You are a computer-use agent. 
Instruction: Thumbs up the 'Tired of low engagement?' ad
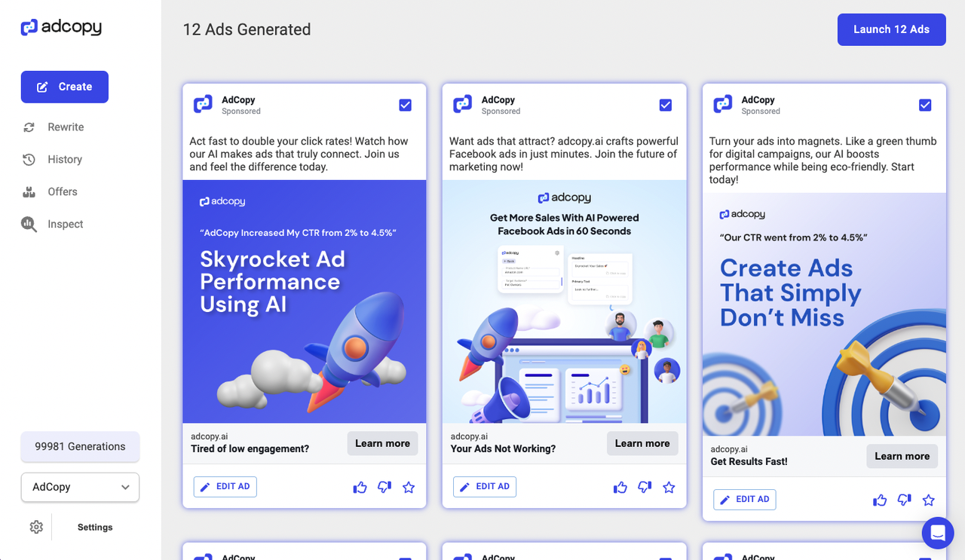pos(360,488)
